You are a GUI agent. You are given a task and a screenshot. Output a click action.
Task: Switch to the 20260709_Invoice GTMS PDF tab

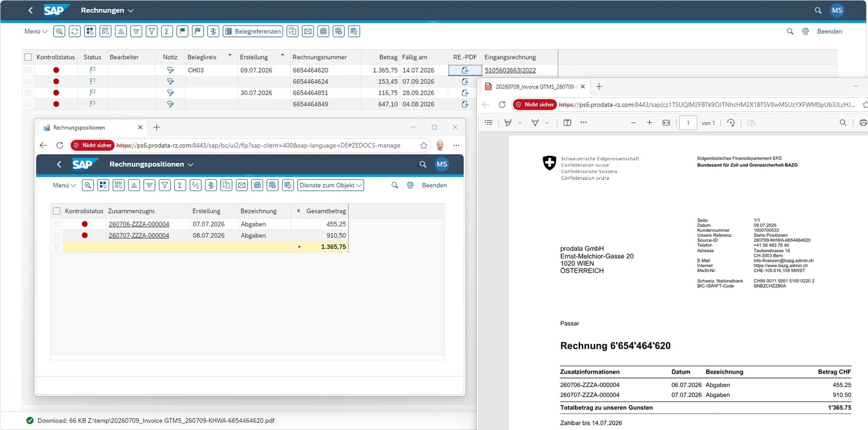pyautogui.click(x=534, y=87)
